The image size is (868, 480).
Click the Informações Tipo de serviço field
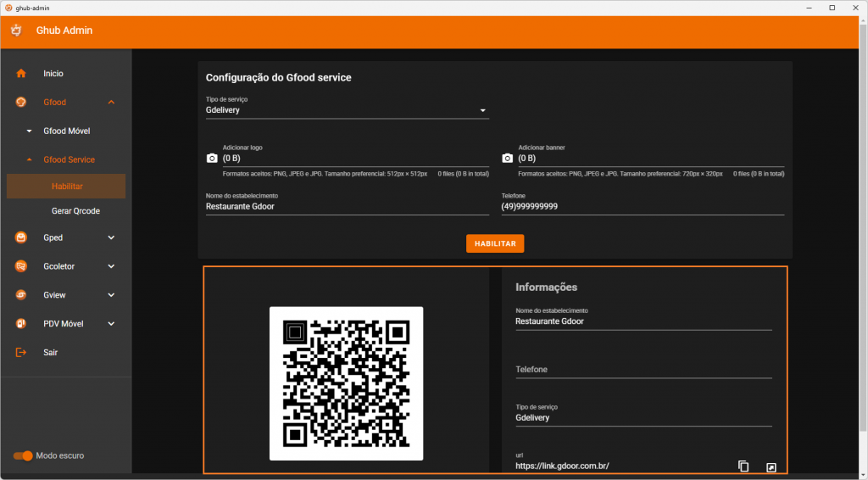[x=643, y=417]
